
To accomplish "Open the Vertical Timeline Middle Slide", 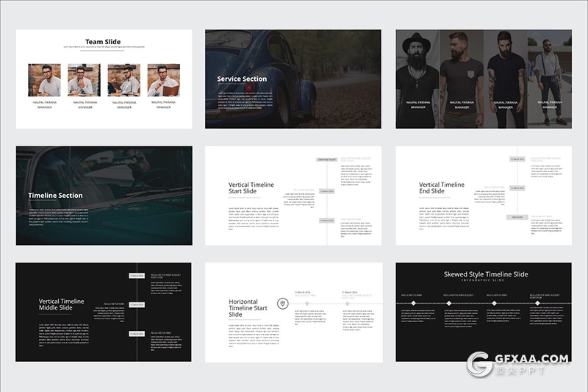I will 104,312.
